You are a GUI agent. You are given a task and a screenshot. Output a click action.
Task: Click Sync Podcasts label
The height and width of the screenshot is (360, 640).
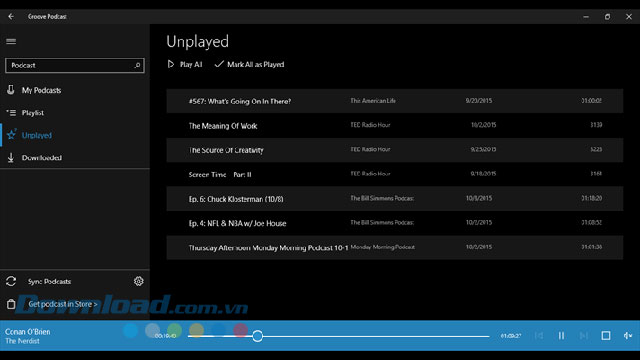49,282
